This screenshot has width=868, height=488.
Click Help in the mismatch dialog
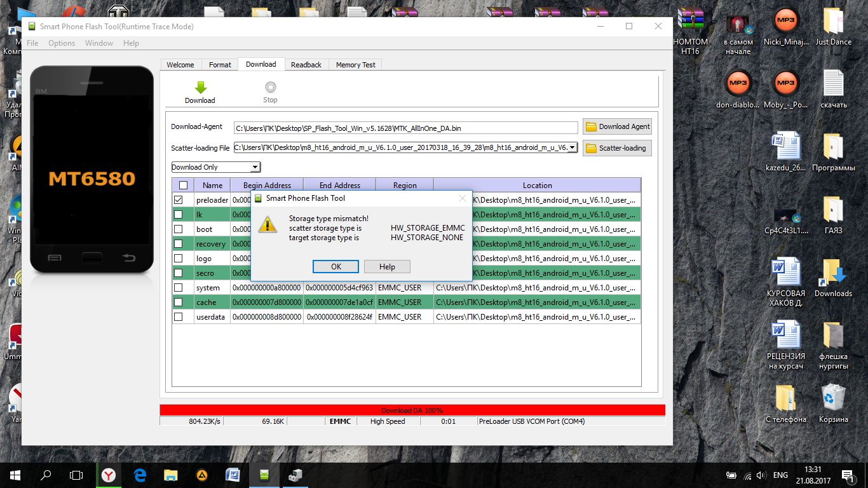(x=387, y=267)
